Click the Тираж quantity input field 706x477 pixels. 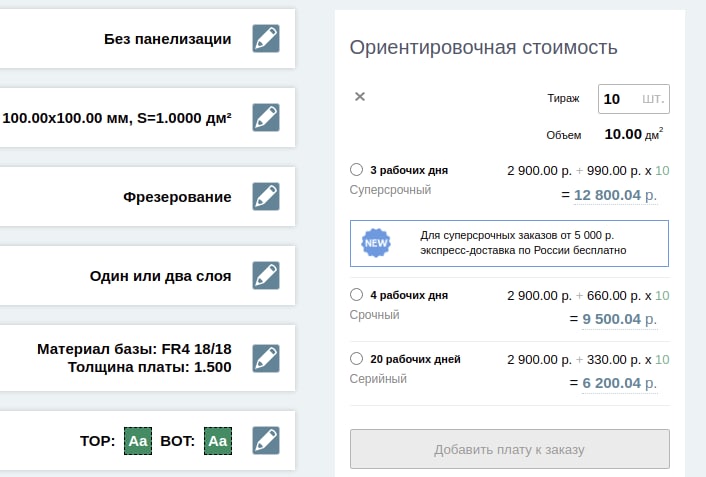click(x=634, y=99)
